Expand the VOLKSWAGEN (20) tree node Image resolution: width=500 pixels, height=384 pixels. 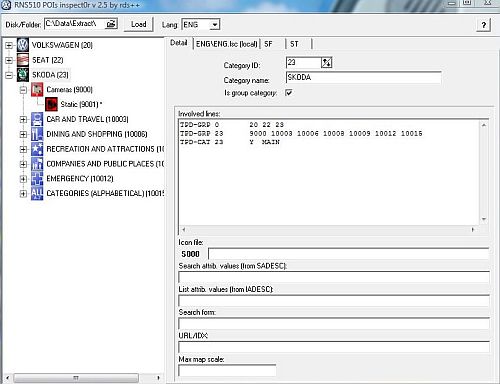point(9,45)
